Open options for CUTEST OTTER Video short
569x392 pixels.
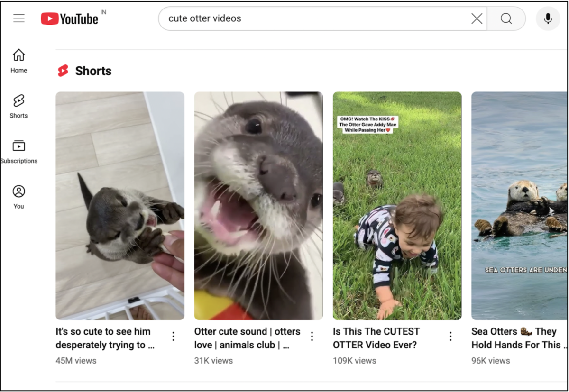point(450,336)
